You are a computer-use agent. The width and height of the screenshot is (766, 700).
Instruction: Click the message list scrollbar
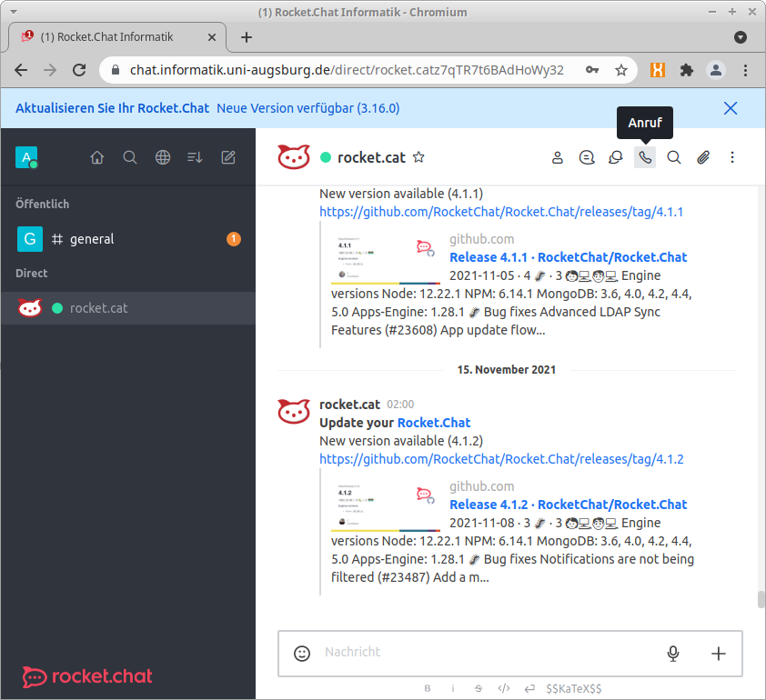coord(761,599)
